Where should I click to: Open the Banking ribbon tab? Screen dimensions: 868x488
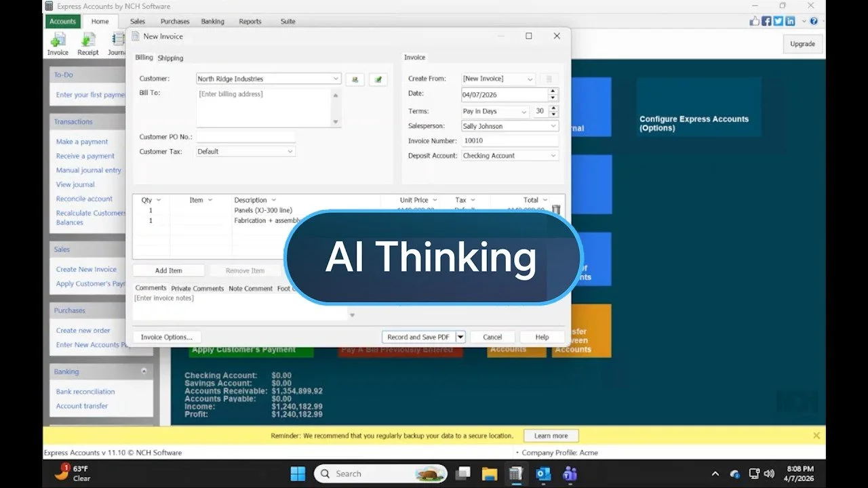point(212,22)
